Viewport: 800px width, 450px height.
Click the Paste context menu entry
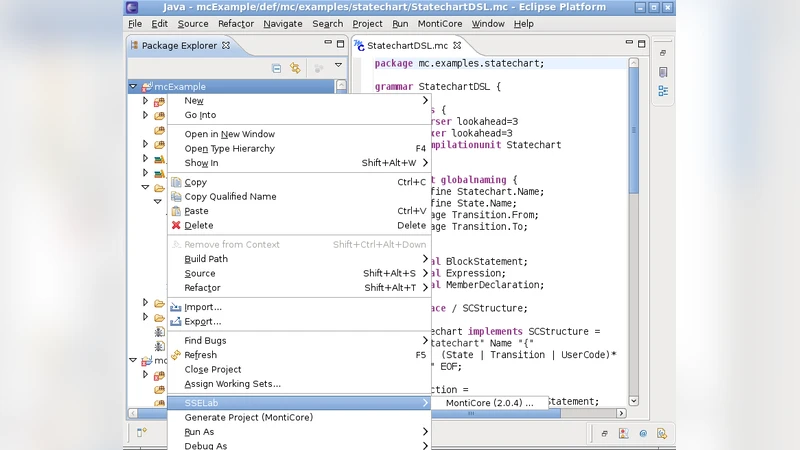197,211
